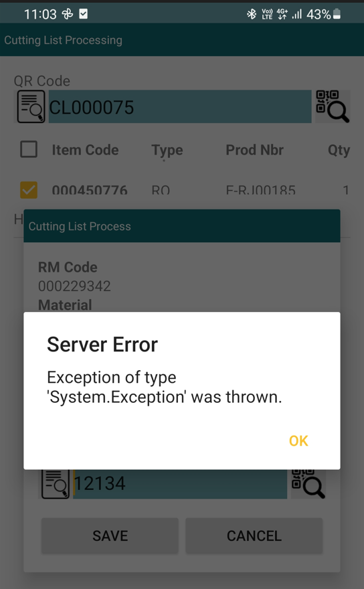364x589 pixels.
Task: Open the QR scan icon next to 12134 field
Action: pos(308,484)
